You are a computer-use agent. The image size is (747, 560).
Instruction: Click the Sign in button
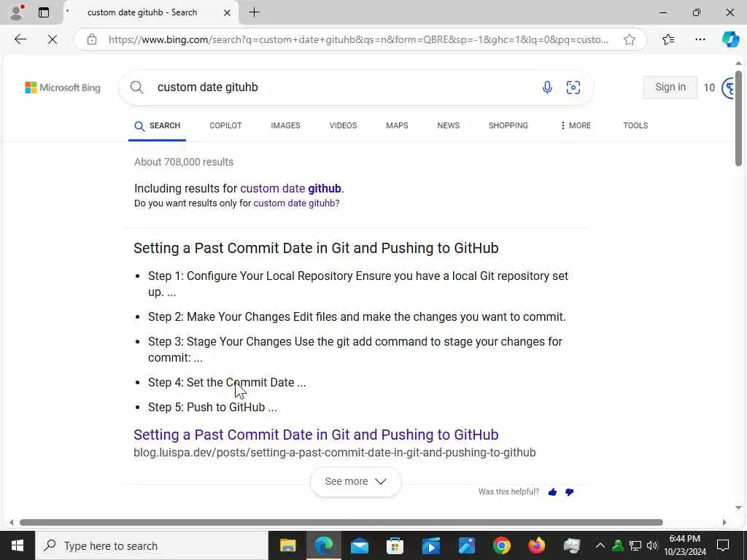point(670,87)
